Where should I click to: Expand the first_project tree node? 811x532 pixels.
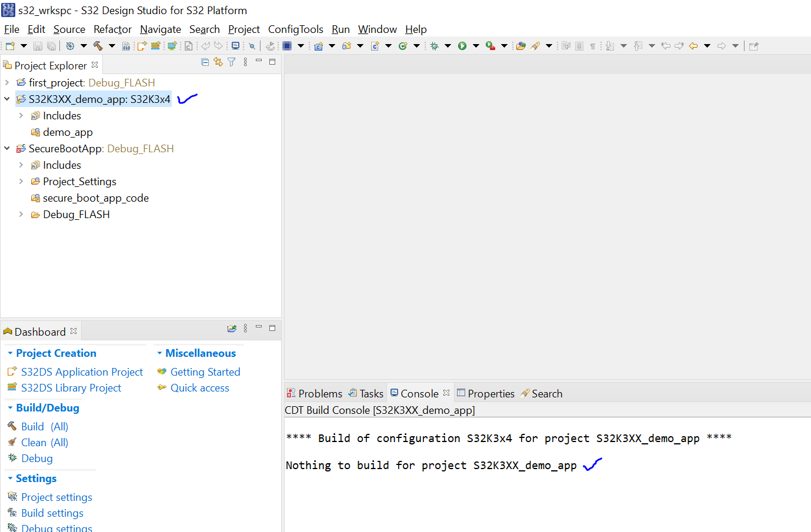point(6,82)
